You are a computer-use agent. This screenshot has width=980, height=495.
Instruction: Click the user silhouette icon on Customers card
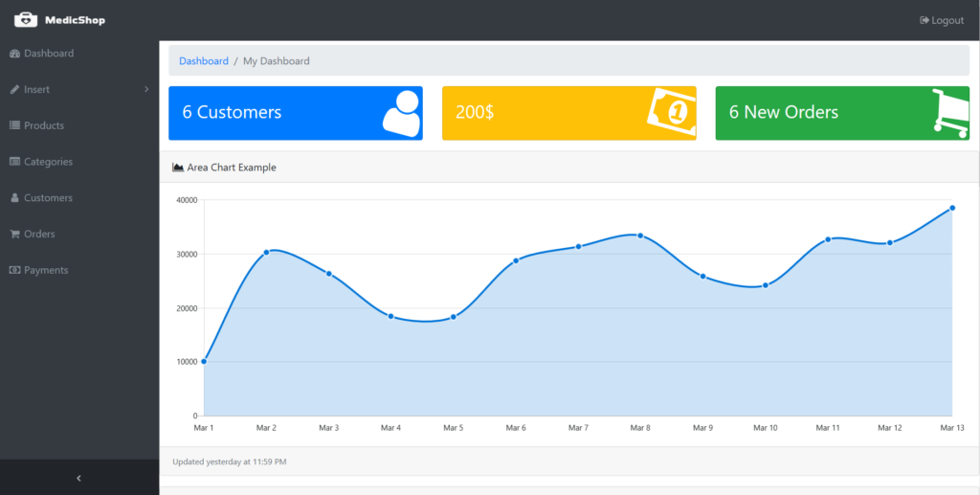click(x=402, y=112)
